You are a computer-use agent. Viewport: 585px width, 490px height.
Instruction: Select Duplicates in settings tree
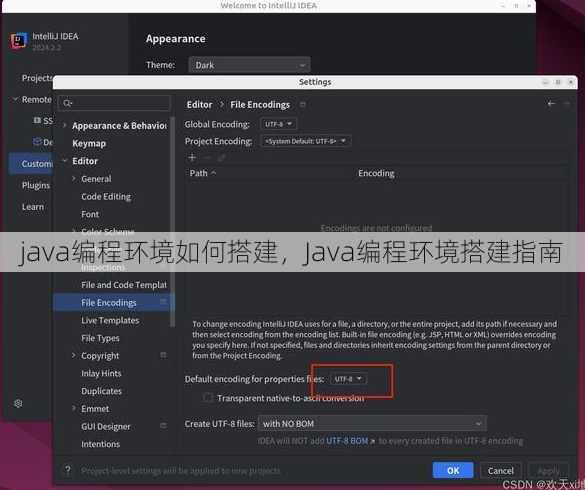tap(101, 391)
